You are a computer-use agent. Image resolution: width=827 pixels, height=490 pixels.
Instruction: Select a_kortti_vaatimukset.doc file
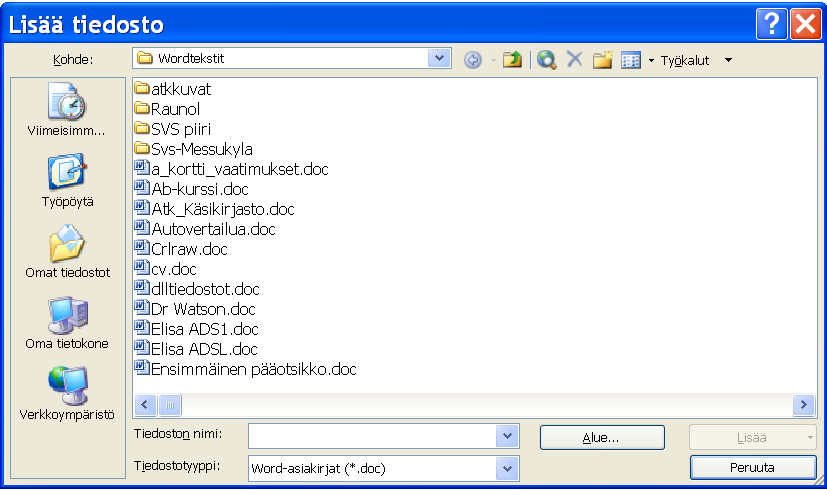click(x=232, y=169)
